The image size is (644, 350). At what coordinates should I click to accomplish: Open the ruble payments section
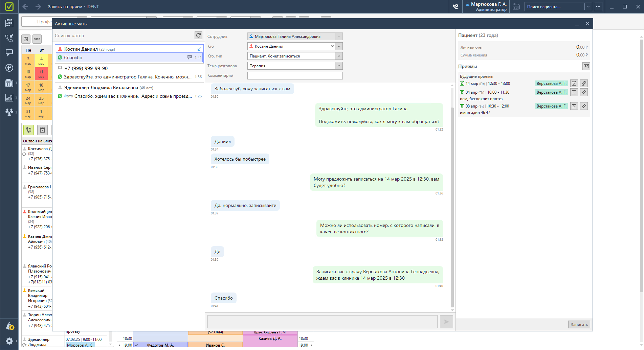point(9,68)
